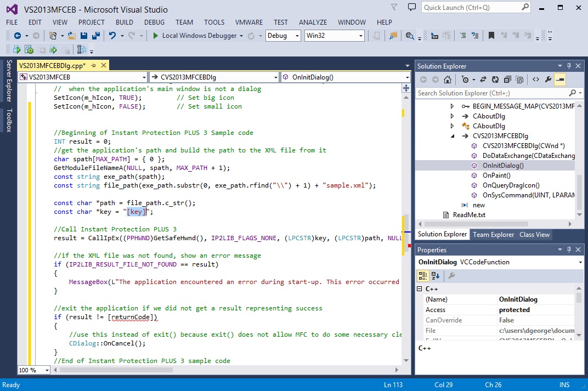Click the bookmark icon in the toolbar
Viewport: 588px width, 391px height.
point(491,36)
